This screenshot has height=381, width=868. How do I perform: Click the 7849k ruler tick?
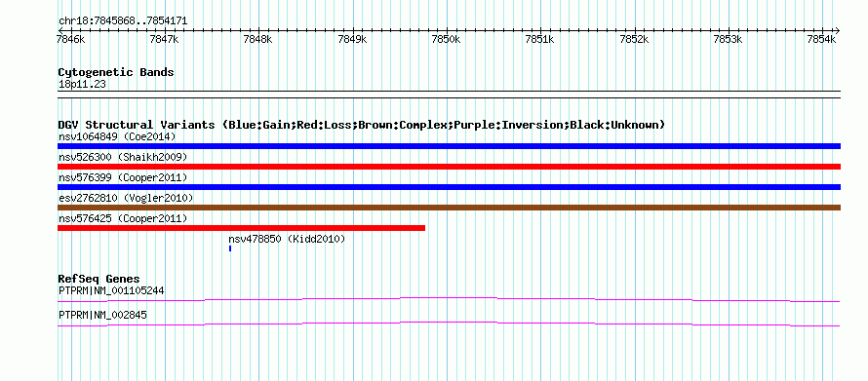tap(352, 40)
